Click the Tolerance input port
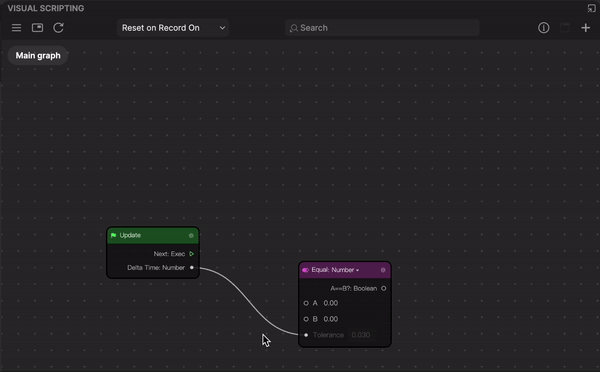This screenshot has height=372, width=600. pos(306,335)
